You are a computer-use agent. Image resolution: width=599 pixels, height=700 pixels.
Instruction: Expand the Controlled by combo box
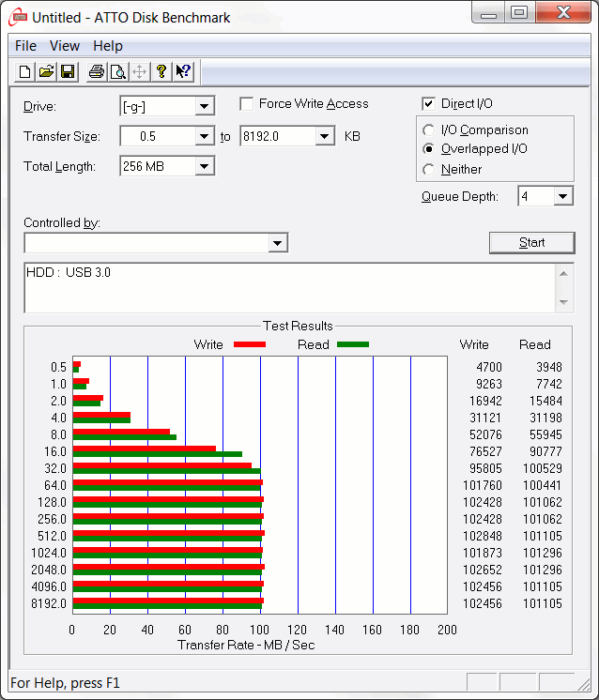tap(277, 244)
